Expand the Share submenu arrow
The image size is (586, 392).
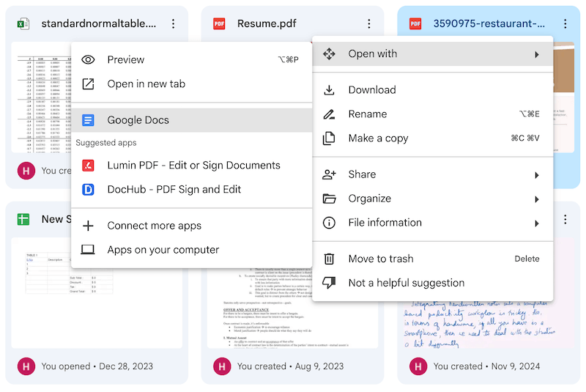point(537,175)
